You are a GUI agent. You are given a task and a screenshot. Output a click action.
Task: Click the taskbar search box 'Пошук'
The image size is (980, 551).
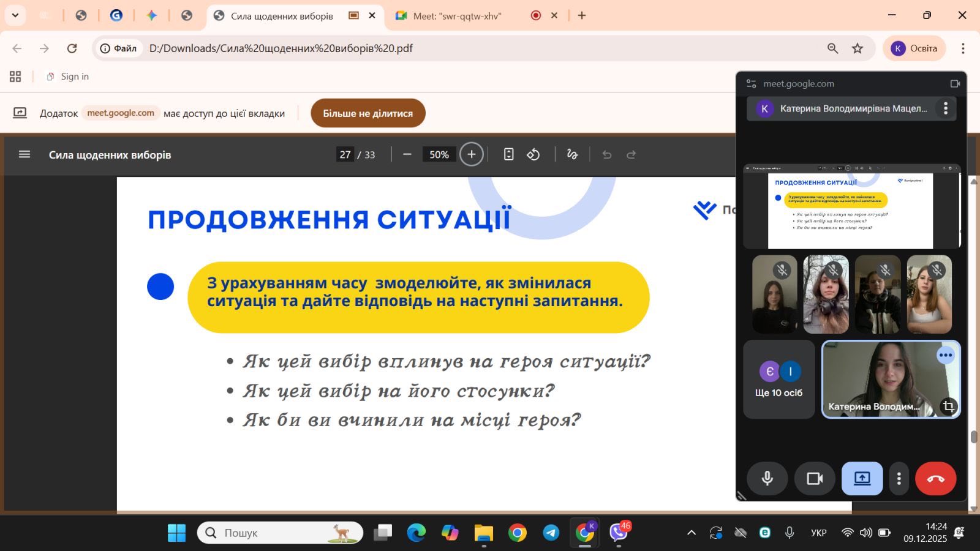(x=280, y=533)
